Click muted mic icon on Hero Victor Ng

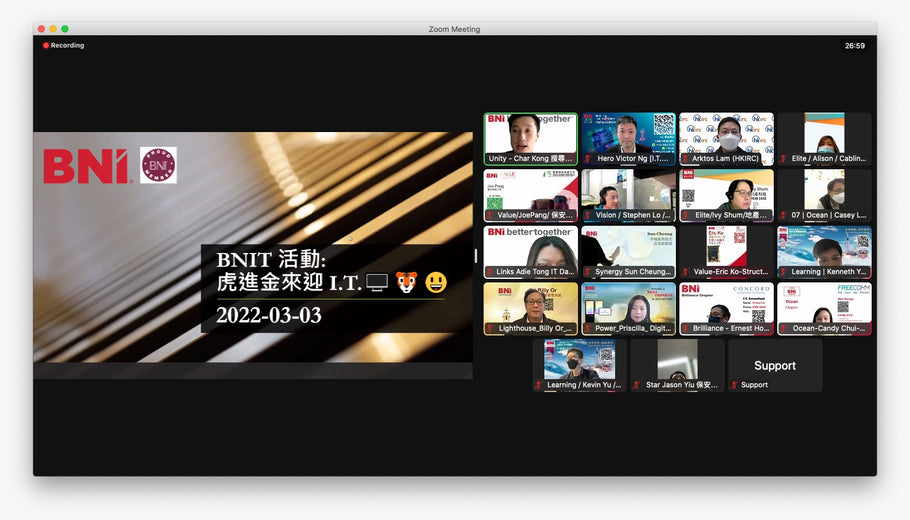[590, 159]
